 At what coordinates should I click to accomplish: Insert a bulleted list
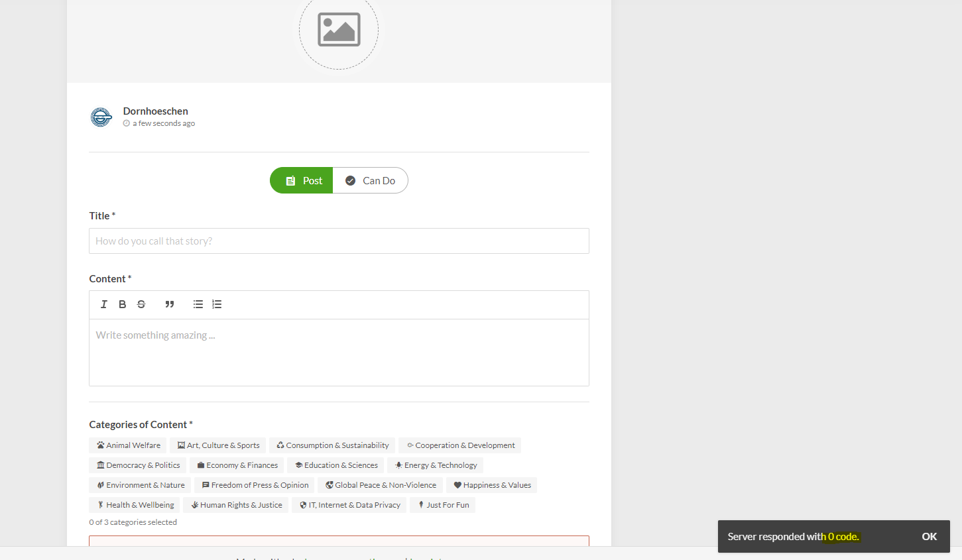pos(198,304)
